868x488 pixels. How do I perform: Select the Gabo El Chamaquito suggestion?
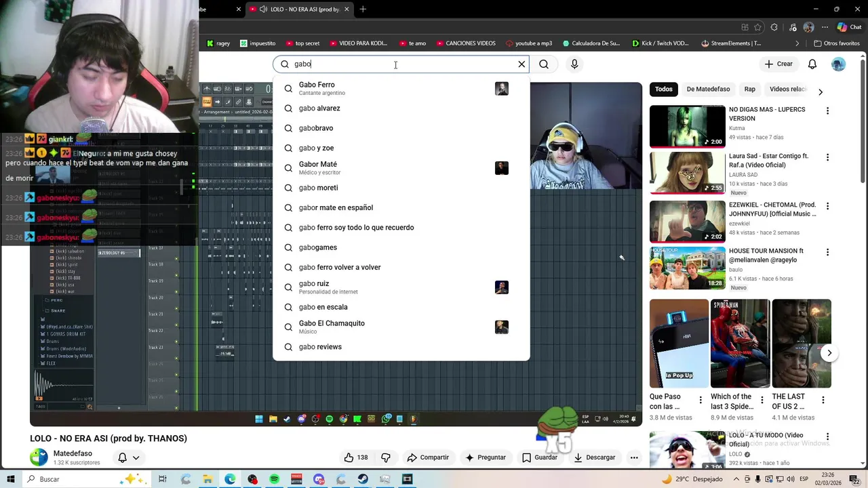[x=401, y=327]
